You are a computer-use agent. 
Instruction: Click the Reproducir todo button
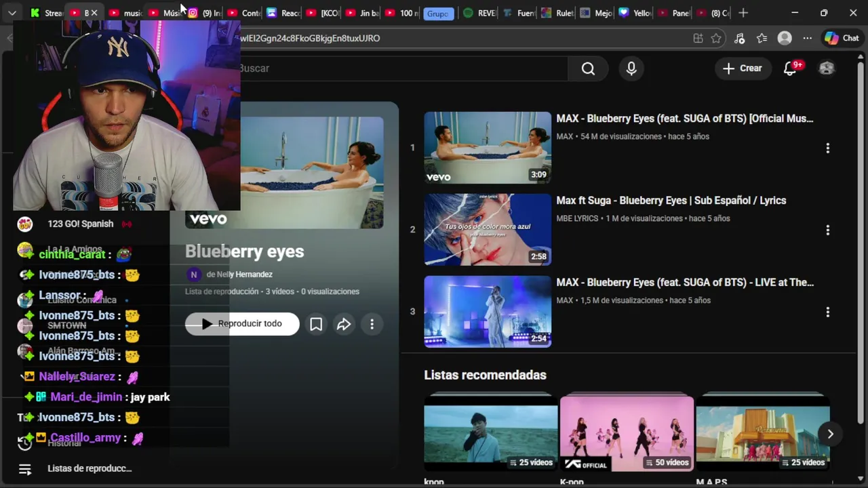pyautogui.click(x=242, y=324)
